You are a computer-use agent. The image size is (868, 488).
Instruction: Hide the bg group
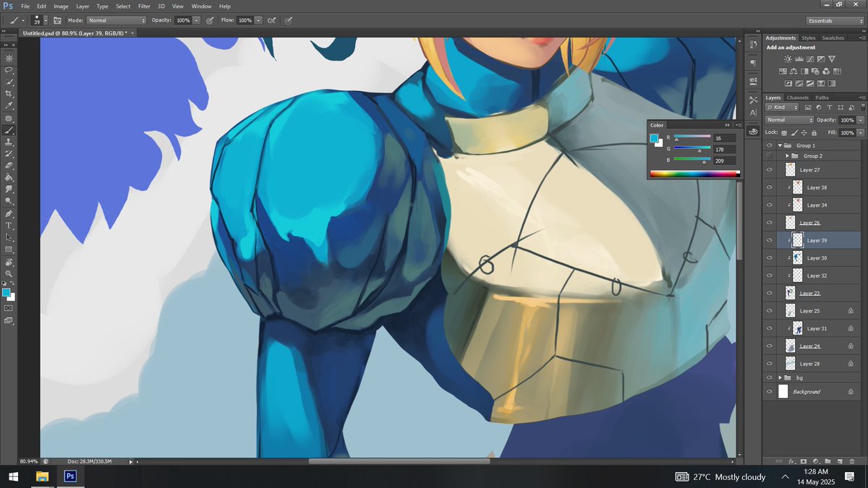click(770, 377)
